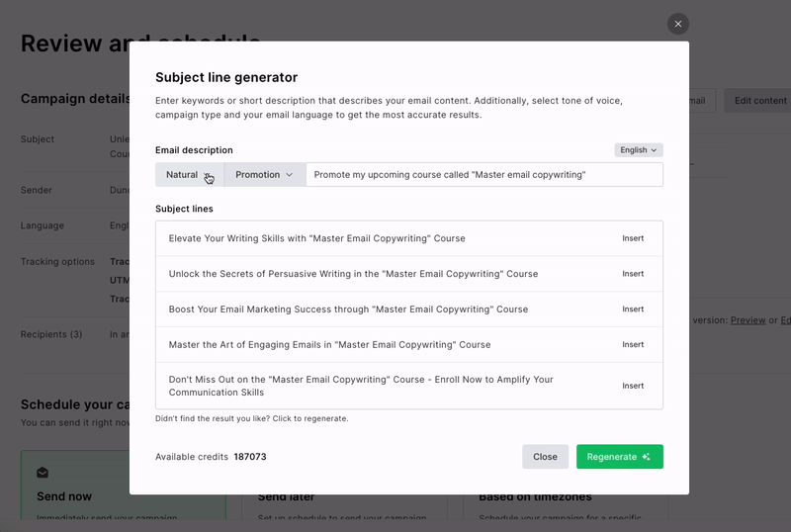
Task: Click the email description input field
Action: (x=484, y=175)
